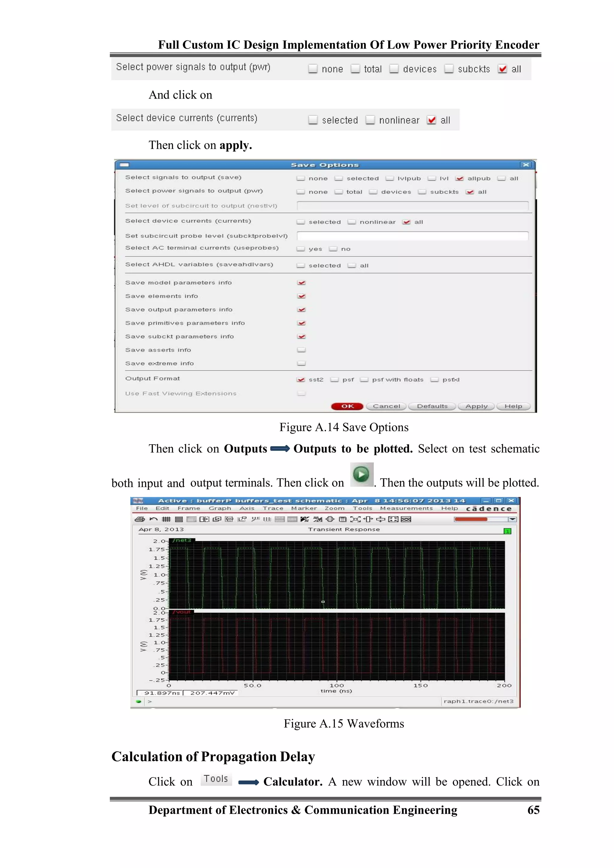Image resolution: width=614 pixels, height=868 pixels.
Task: Click the red OK button
Action: click(347, 406)
